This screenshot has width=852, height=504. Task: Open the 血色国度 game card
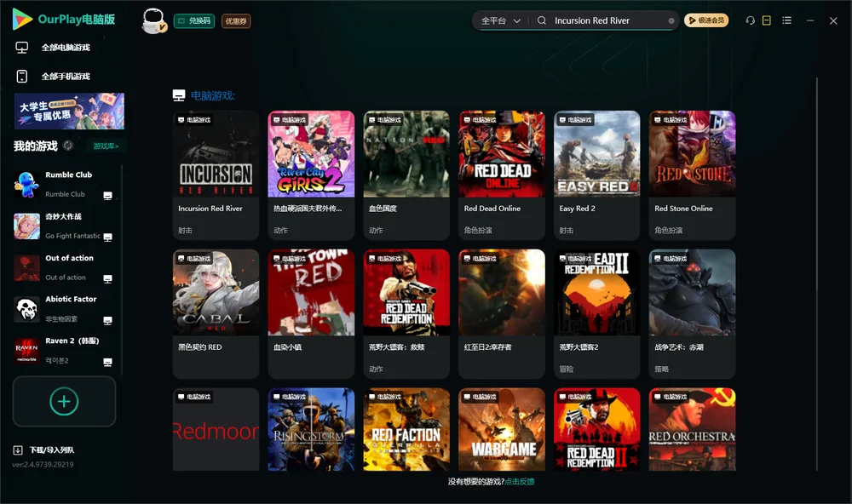(x=406, y=175)
